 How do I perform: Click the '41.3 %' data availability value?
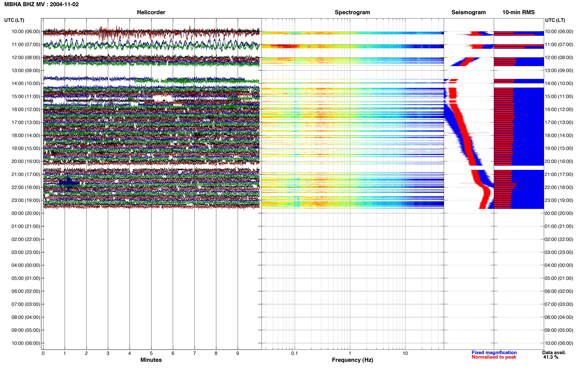point(551,357)
